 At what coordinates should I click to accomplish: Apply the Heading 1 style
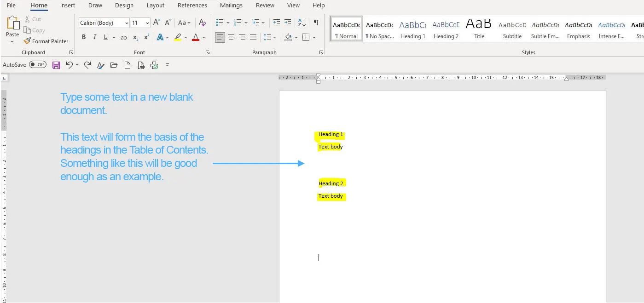pyautogui.click(x=412, y=29)
